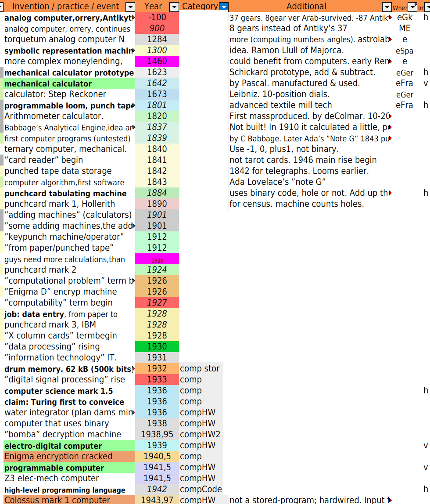Click '"Enigma D" encryp machine' cell
The image size is (430, 504).
[x=69, y=292]
